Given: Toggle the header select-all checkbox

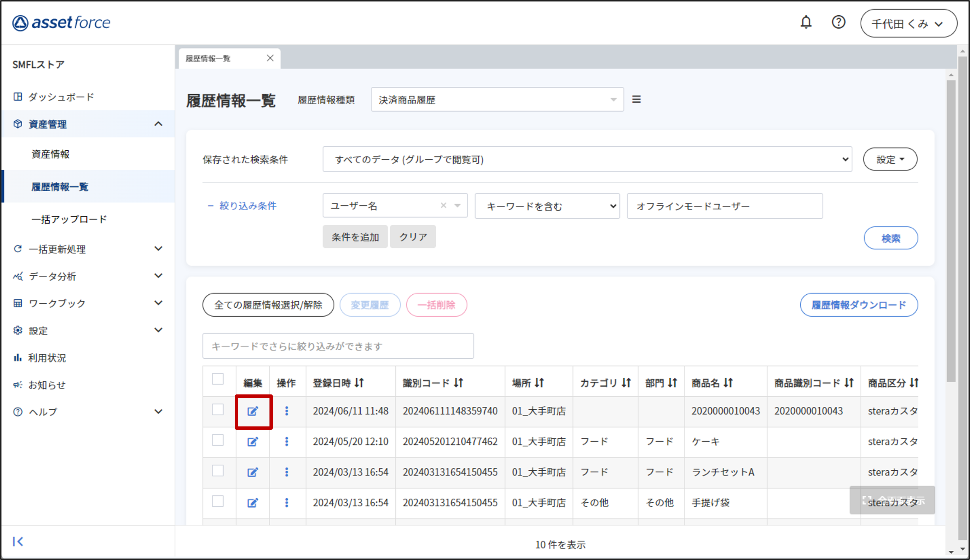Looking at the screenshot, I should coord(218,379).
